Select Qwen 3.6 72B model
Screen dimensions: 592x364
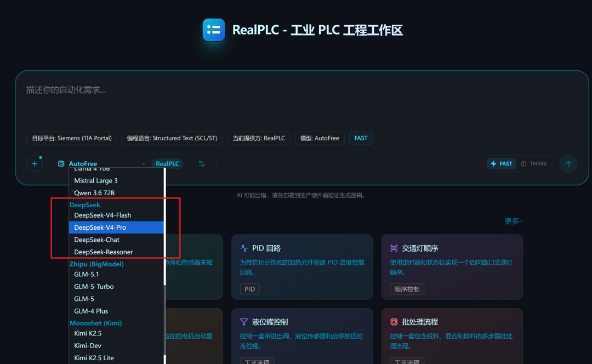pos(116,193)
